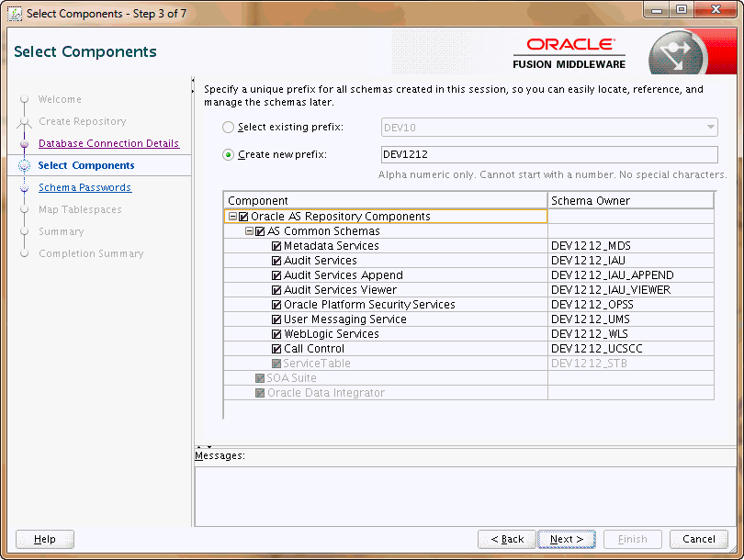Click the Messages text area
Screen dimensions: 744x560
click(x=468, y=497)
